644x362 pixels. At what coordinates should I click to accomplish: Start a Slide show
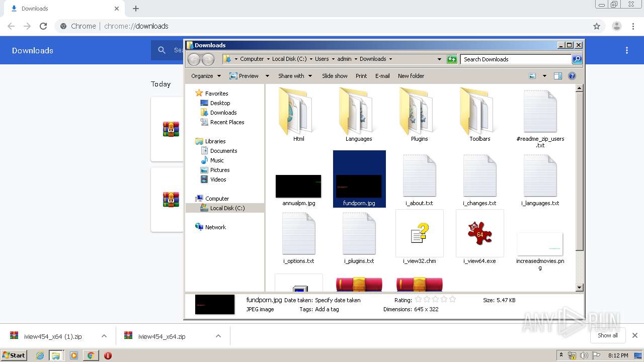pyautogui.click(x=335, y=76)
